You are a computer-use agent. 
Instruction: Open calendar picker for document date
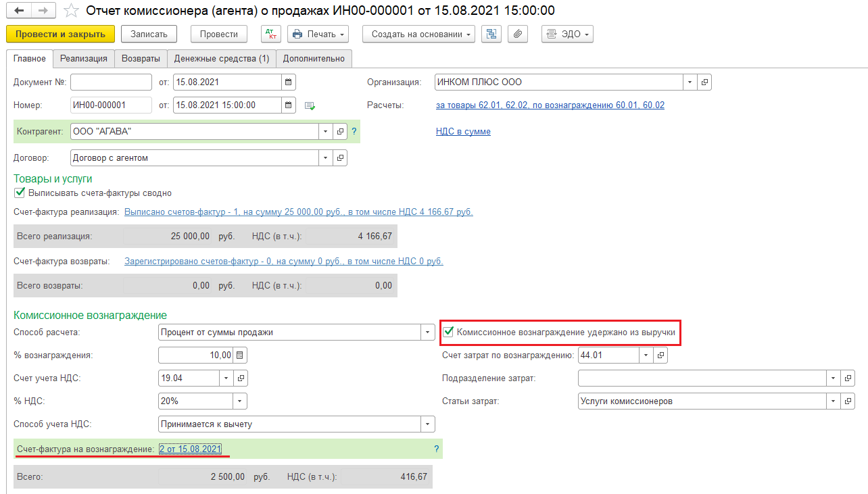[289, 82]
